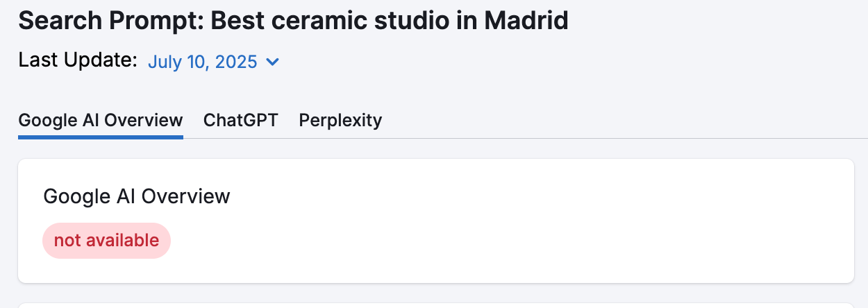Click the Google AI Overview card heading
Screen dimensions: 868x308
pos(137,196)
